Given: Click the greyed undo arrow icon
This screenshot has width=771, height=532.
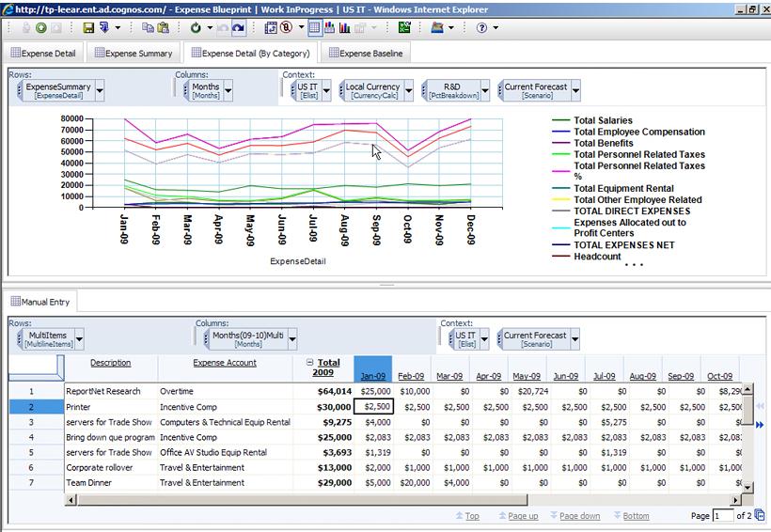Looking at the screenshot, I should click(x=223, y=28).
